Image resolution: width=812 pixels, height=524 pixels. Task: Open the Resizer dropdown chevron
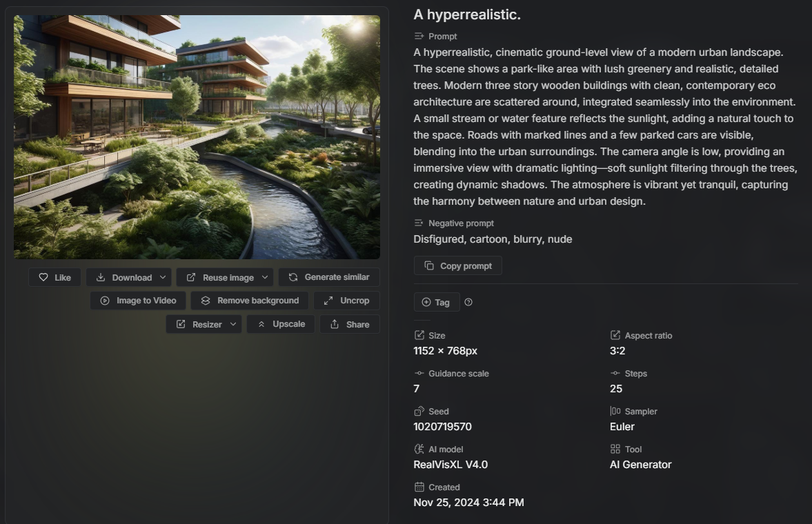[x=233, y=324]
